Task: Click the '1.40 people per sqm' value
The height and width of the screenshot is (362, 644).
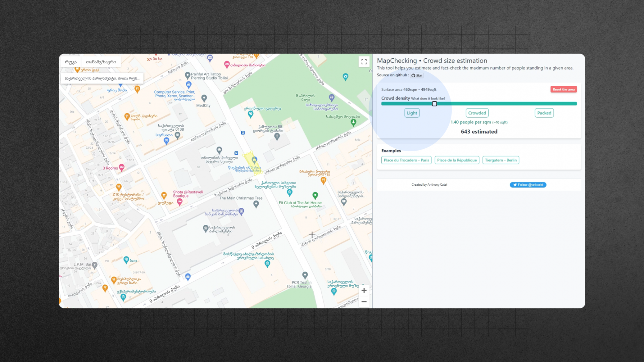Action: (x=471, y=122)
